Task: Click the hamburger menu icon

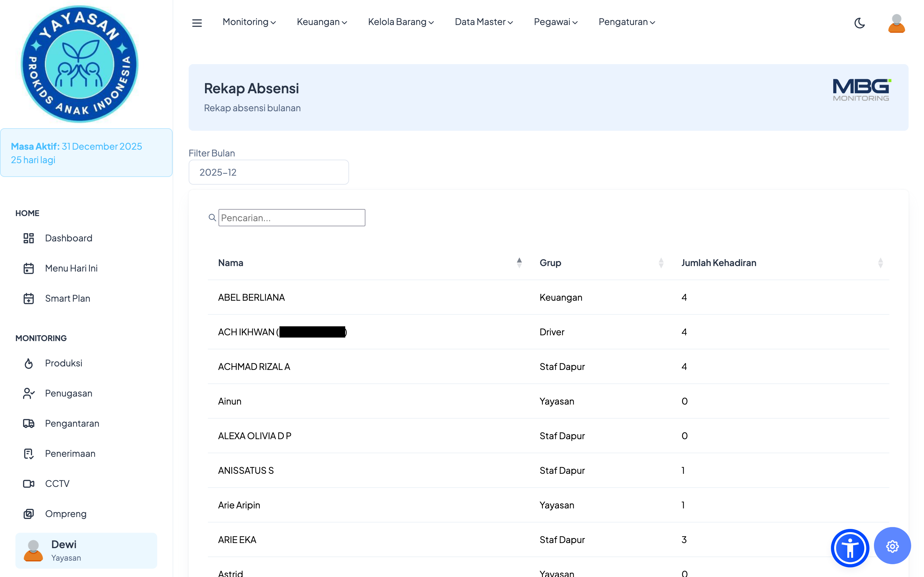Action: (x=197, y=23)
